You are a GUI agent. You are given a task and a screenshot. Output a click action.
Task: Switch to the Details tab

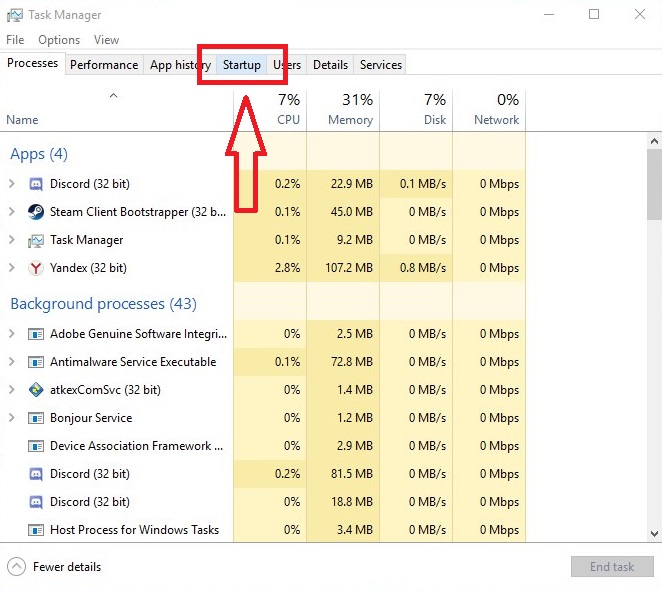pos(331,65)
